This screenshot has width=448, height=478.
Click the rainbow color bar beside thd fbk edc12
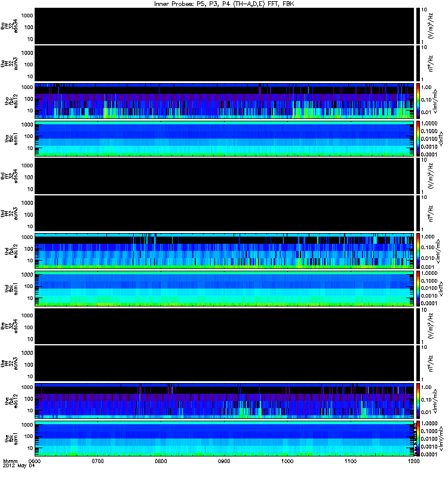(418, 250)
